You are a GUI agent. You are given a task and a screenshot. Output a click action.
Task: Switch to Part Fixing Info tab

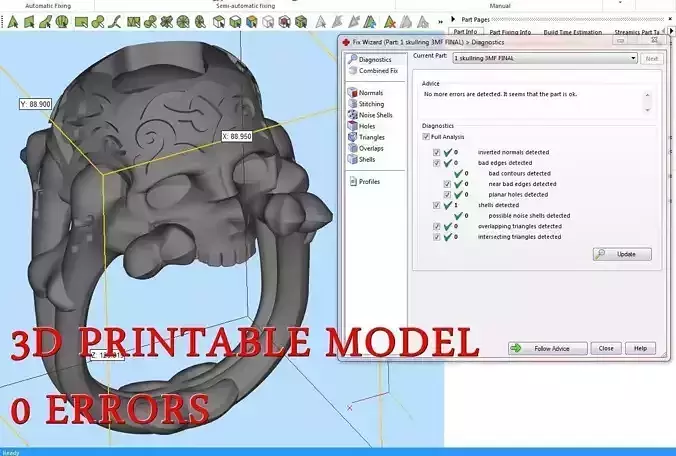pyautogui.click(x=510, y=32)
